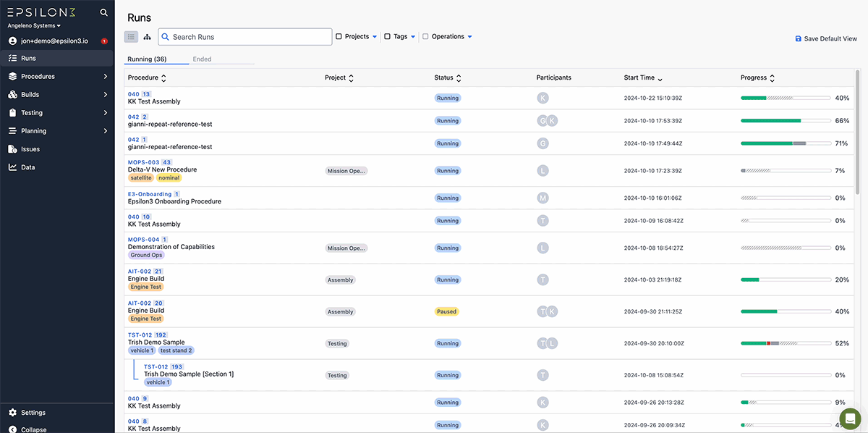Switch to the Ended tab
The height and width of the screenshot is (433, 868).
tap(202, 59)
